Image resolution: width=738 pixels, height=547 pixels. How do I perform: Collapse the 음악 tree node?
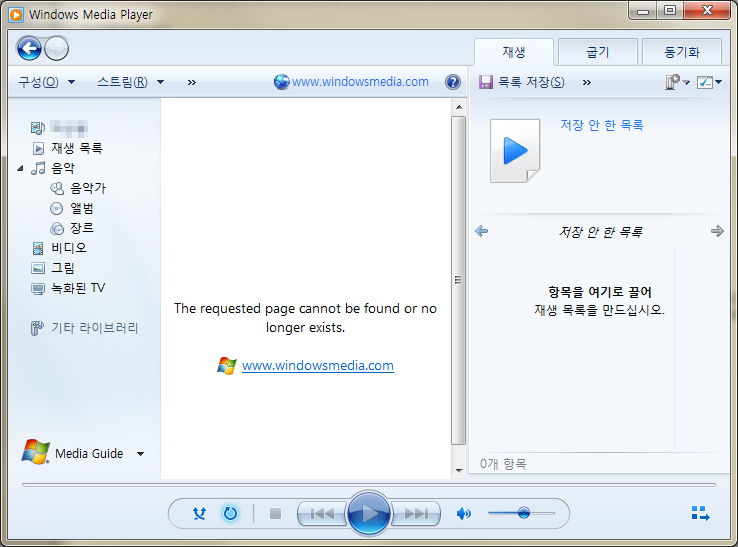tap(20, 169)
